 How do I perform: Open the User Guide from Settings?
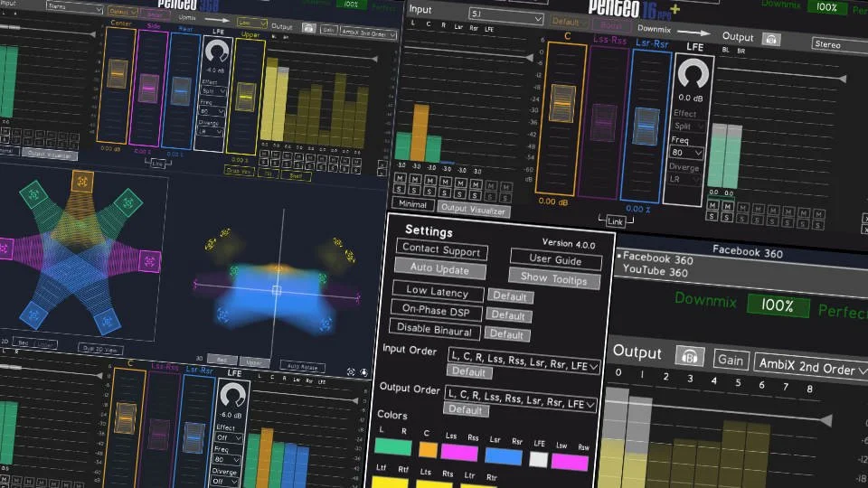tap(555, 259)
